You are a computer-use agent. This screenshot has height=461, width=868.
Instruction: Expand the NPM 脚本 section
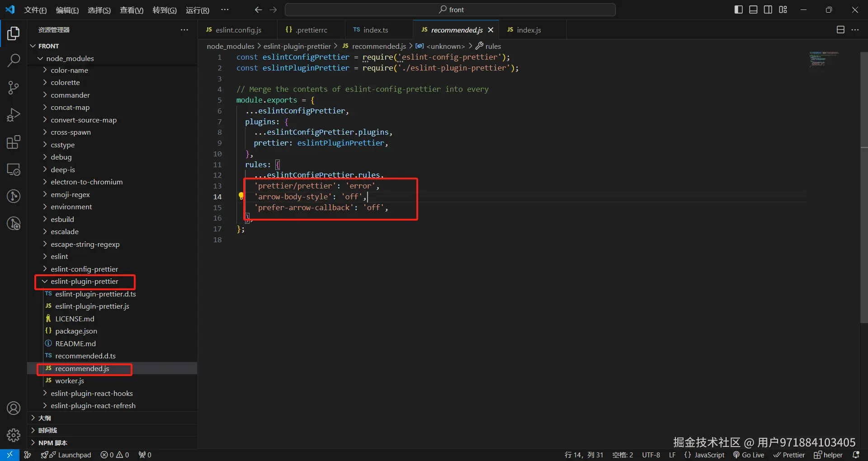[52, 443]
